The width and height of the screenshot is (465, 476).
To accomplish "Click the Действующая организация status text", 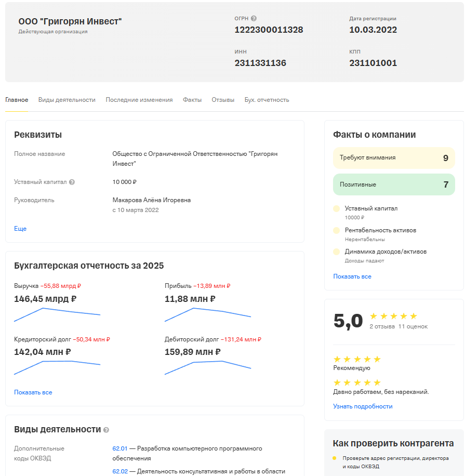I will [53, 32].
